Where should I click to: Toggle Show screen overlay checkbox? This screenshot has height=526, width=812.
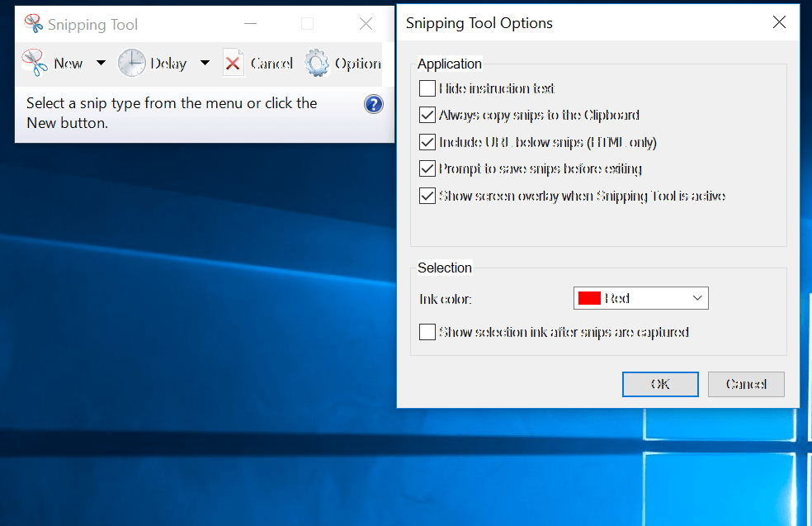(x=427, y=196)
